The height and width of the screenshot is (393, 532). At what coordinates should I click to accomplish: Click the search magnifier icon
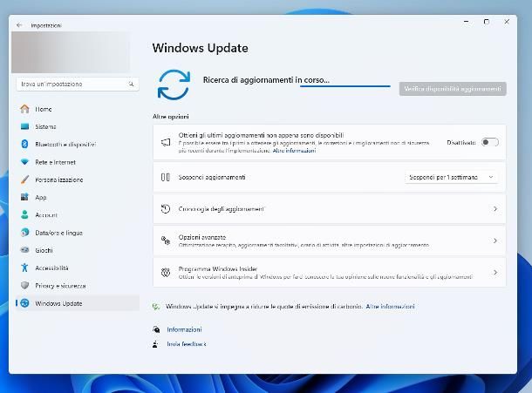[132, 85]
